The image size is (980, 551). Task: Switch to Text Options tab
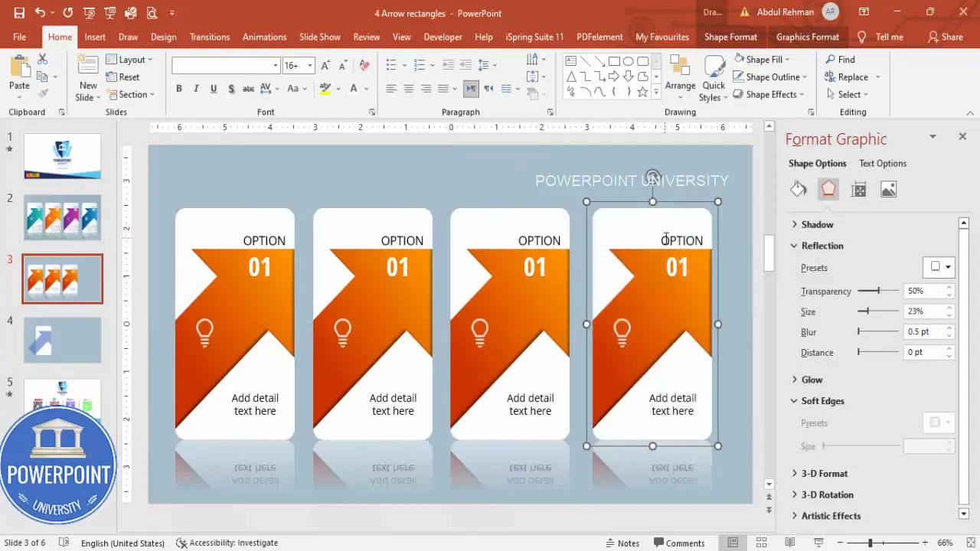pyautogui.click(x=883, y=163)
